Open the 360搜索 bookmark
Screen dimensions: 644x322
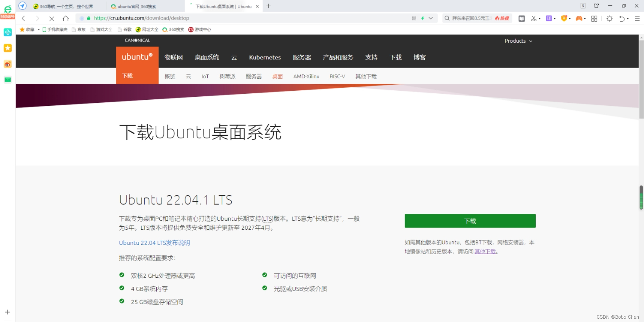pyautogui.click(x=173, y=30)
